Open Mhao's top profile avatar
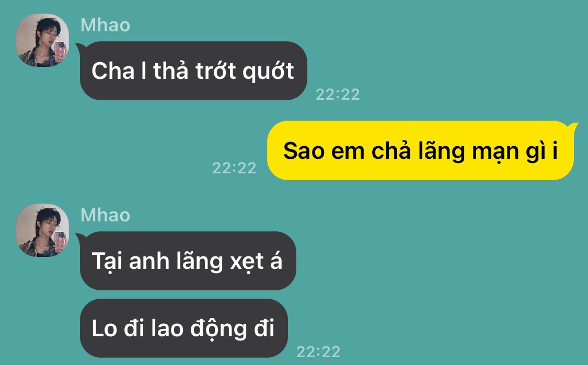 [x=42, y=40]
